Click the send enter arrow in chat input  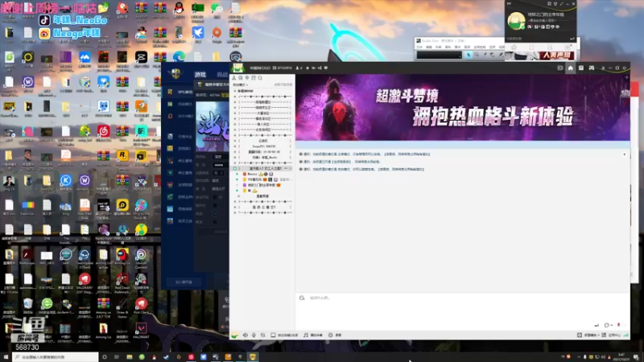[597, 325]
